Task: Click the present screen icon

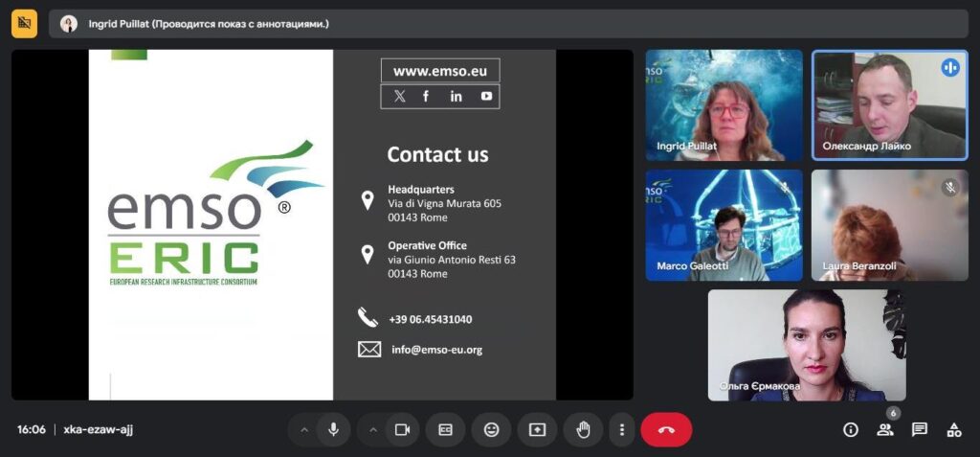Action: (x=537, y=430)
